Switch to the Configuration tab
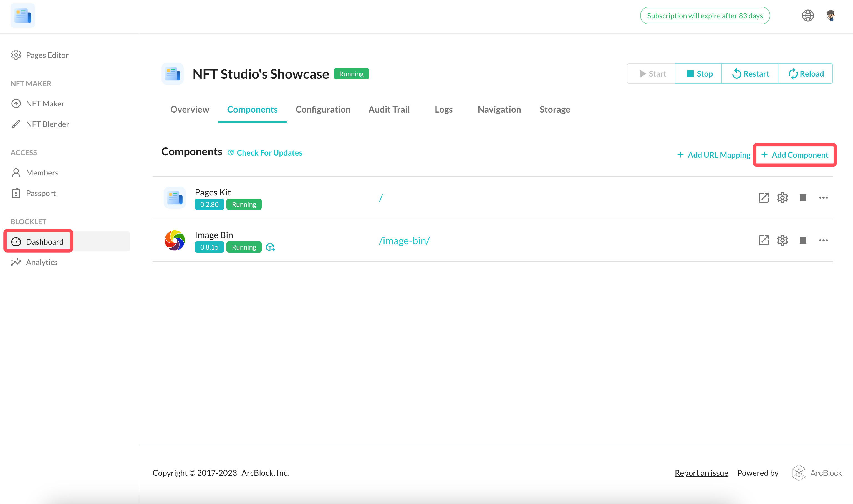The width and height of the screenshot is (853, 504). pyautogui.click(x=323, y=109)
